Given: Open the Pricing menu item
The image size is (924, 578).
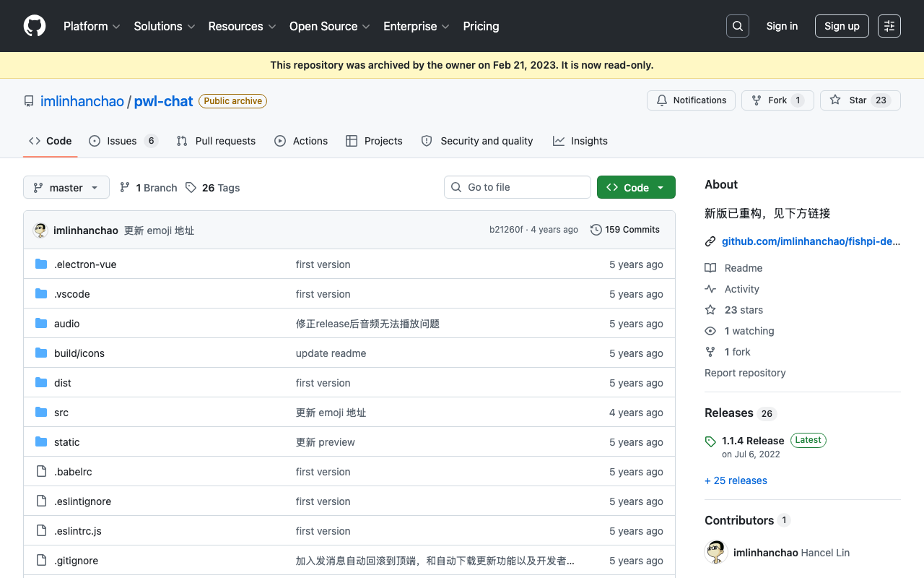Looking at the screenshot, I should [x=481, y=26].
